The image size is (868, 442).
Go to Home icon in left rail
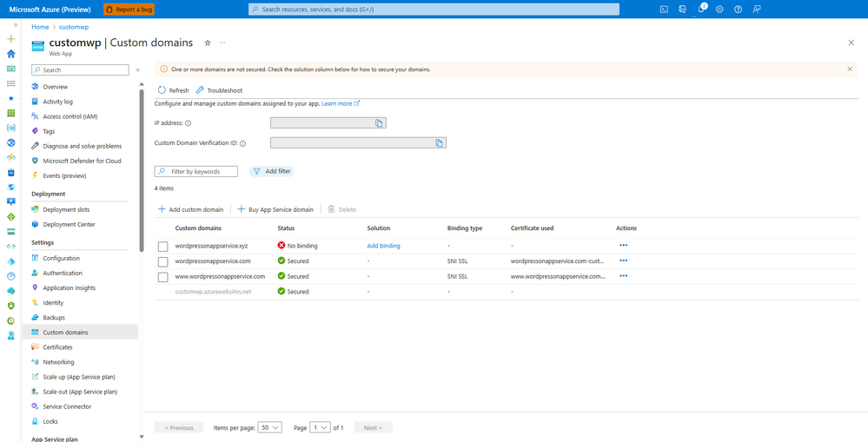[x=11, y=54]
